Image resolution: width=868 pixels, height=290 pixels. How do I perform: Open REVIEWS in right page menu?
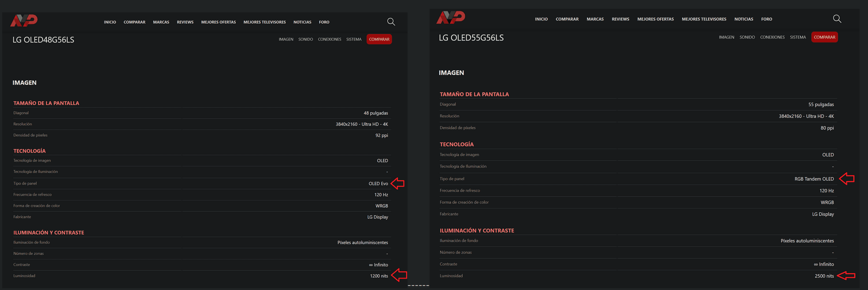tap(620, 19)
